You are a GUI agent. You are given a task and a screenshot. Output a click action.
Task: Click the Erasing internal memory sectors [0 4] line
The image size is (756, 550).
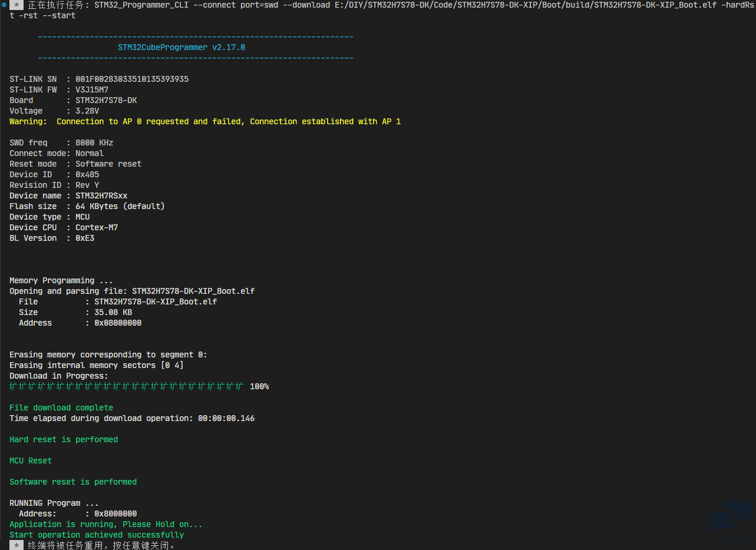pyautogui.click(x=97, y=365)
